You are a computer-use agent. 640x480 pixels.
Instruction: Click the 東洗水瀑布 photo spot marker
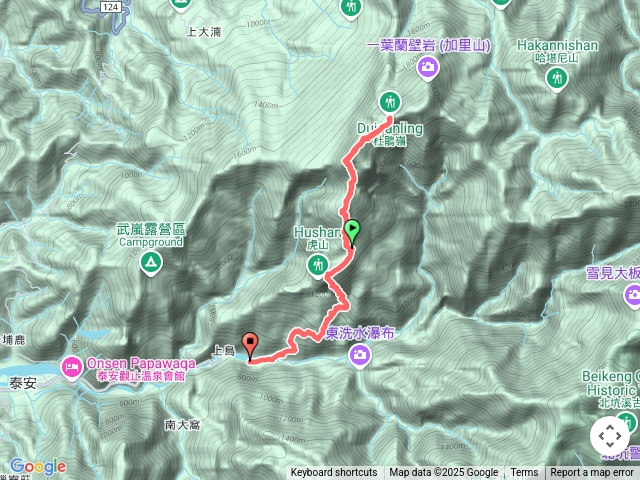pyautogui.click(x=360, y=356)
